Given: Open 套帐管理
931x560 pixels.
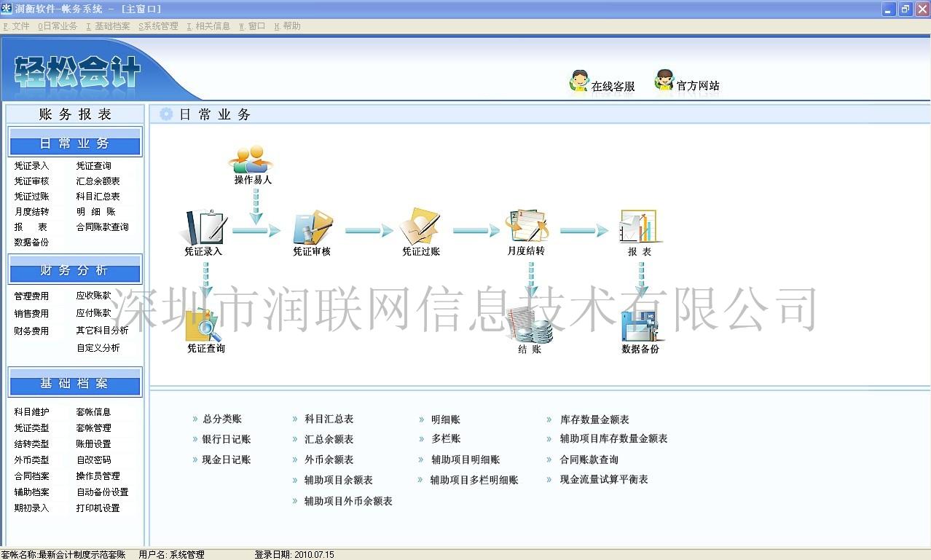Looking at the screenshot, I should (94, 428).
